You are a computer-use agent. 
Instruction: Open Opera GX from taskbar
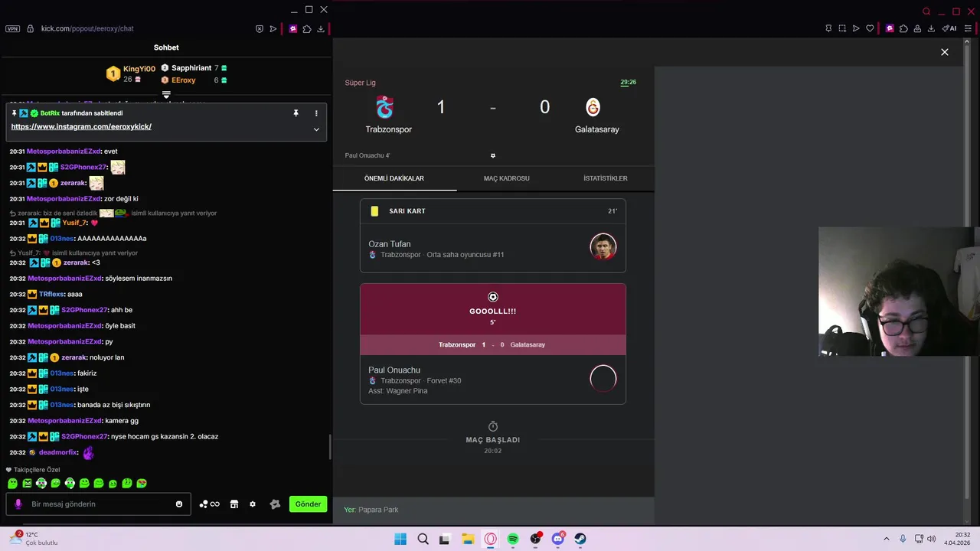[490, 539]
